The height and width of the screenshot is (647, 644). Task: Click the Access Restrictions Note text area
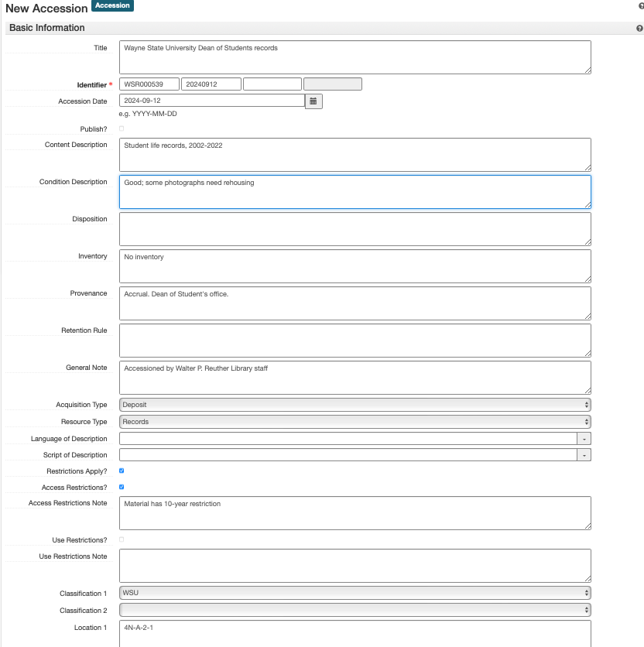(x=355, y=513)
